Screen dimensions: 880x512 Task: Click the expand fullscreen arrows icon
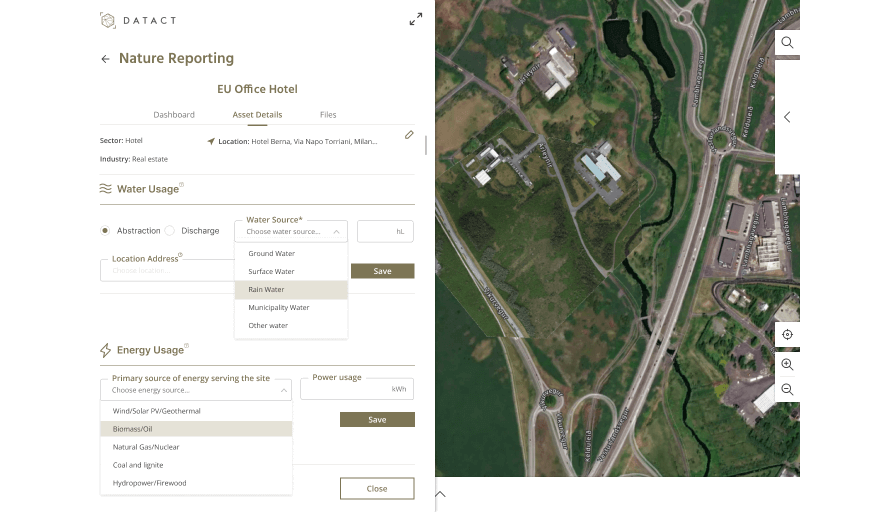click(416, 19)
